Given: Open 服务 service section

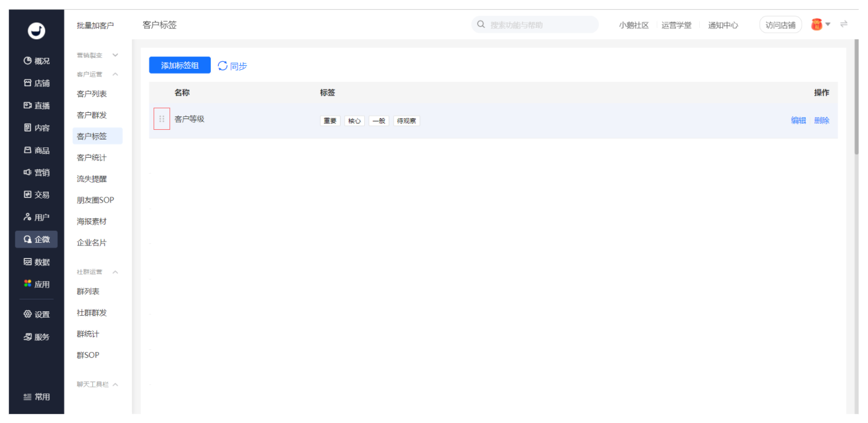Looking at the screenshot, I should [x=36, y=337].
